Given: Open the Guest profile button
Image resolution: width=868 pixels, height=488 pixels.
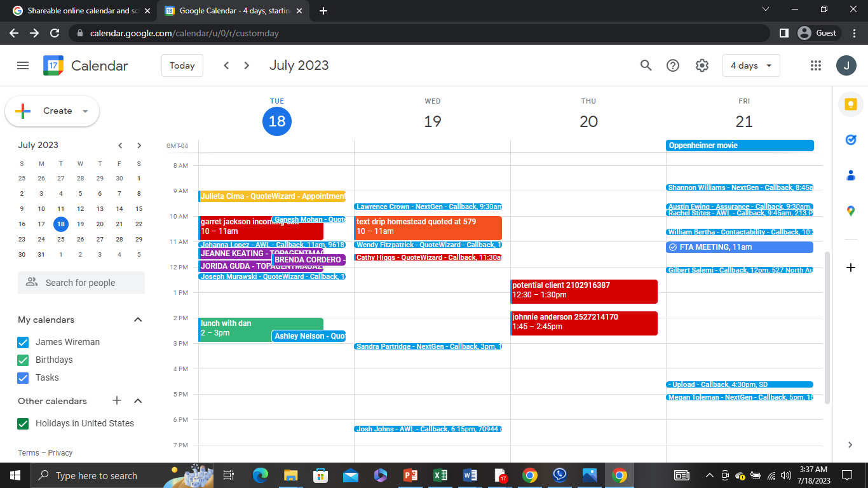Looking at the screenshot, I should coord(819,33).
